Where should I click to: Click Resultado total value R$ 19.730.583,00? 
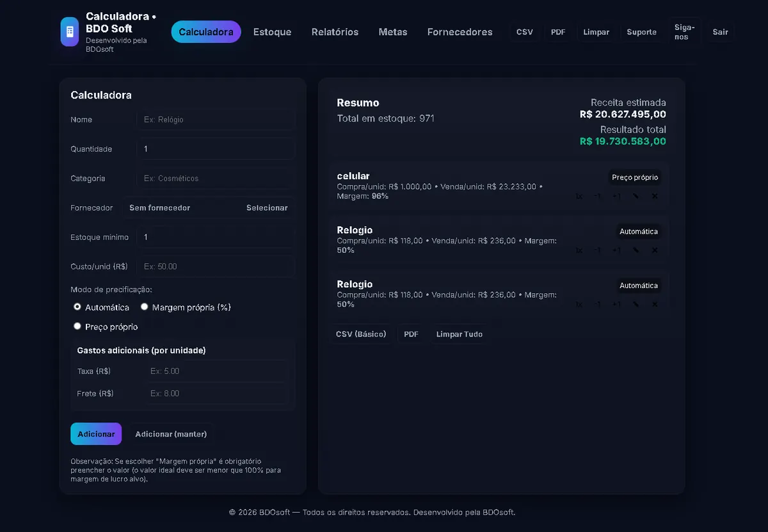(x=623, y=141)
